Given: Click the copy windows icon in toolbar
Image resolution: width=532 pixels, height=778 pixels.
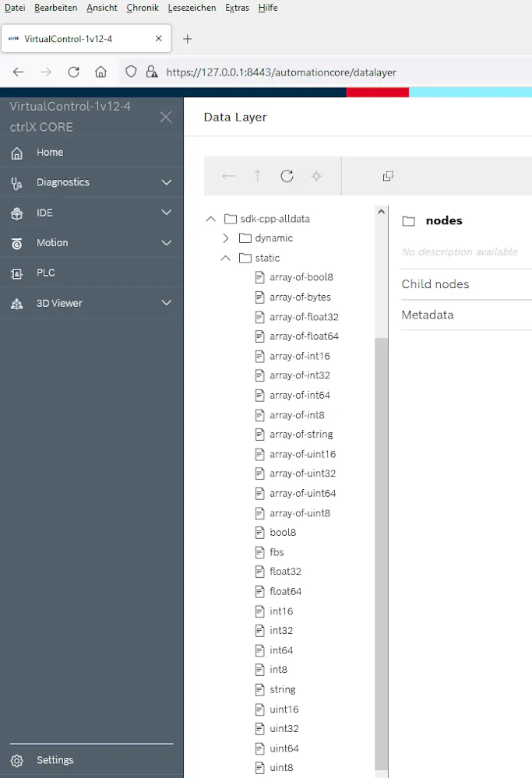Looking at the screenshot, I should [388, 176].
